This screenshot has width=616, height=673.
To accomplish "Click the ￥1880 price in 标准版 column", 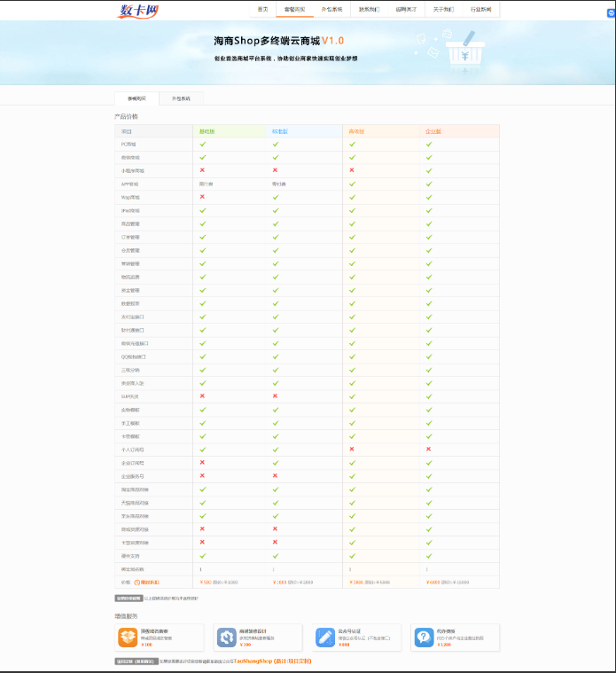I will click(280, 583).
